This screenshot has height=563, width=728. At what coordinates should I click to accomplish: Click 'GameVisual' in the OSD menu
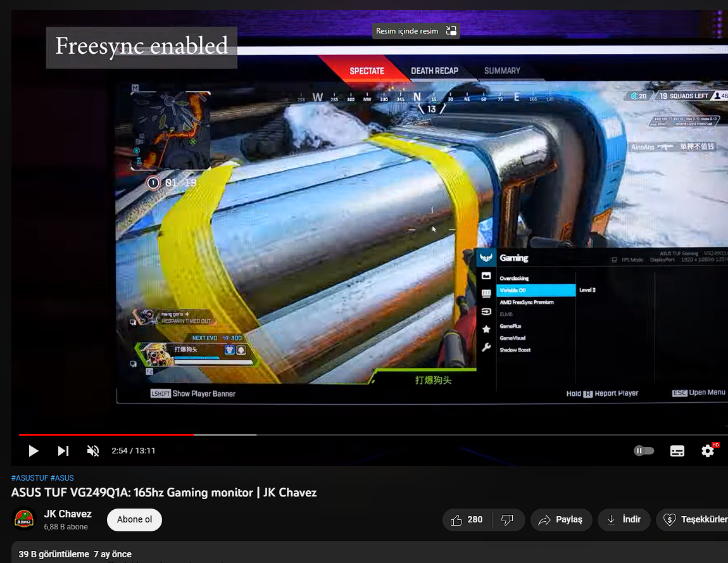(513, 338)
